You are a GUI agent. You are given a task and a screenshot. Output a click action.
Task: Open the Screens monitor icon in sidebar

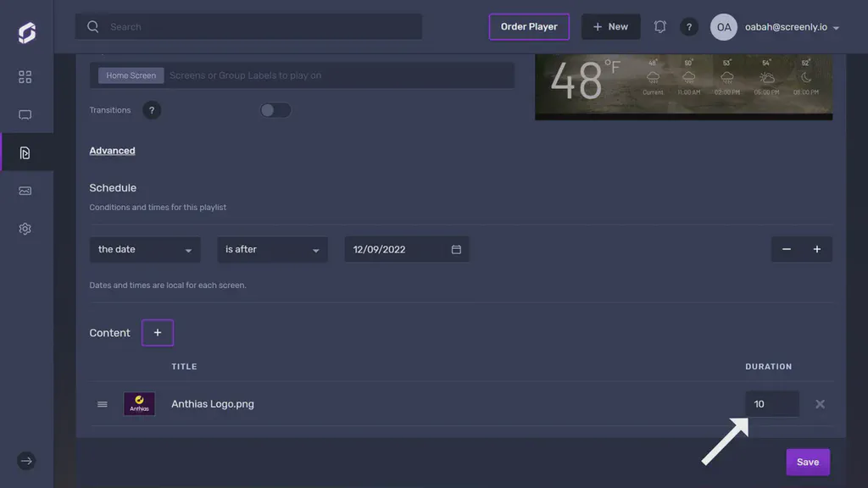tap(25, 115)
